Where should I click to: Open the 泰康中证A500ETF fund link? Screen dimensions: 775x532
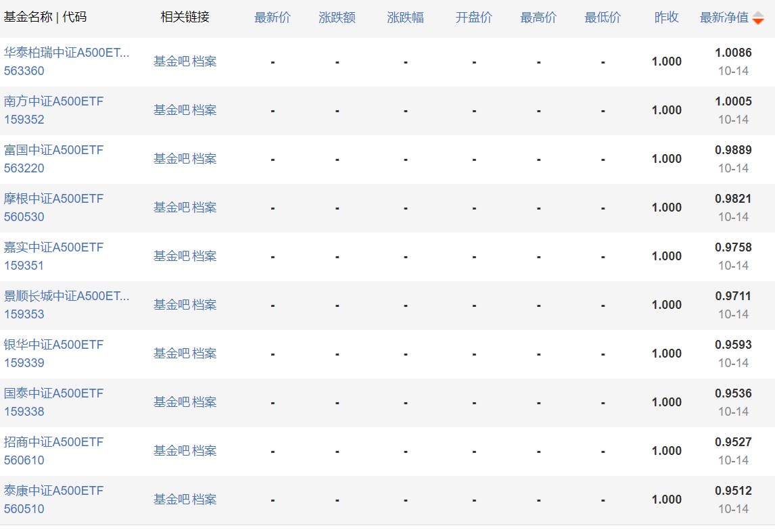[54, 491]
